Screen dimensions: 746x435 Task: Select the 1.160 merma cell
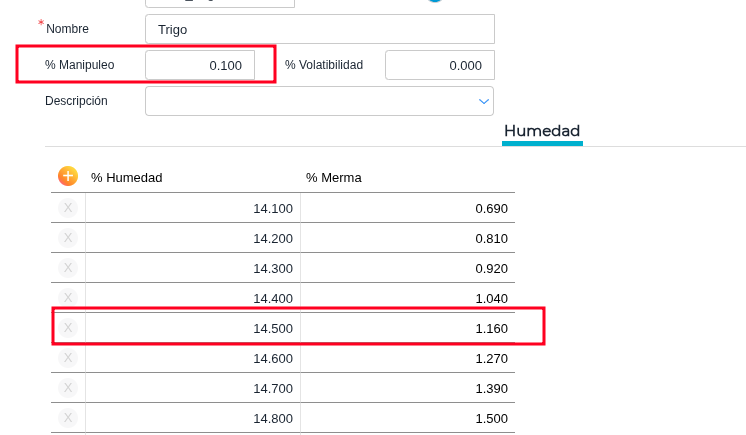pos(408,328)
